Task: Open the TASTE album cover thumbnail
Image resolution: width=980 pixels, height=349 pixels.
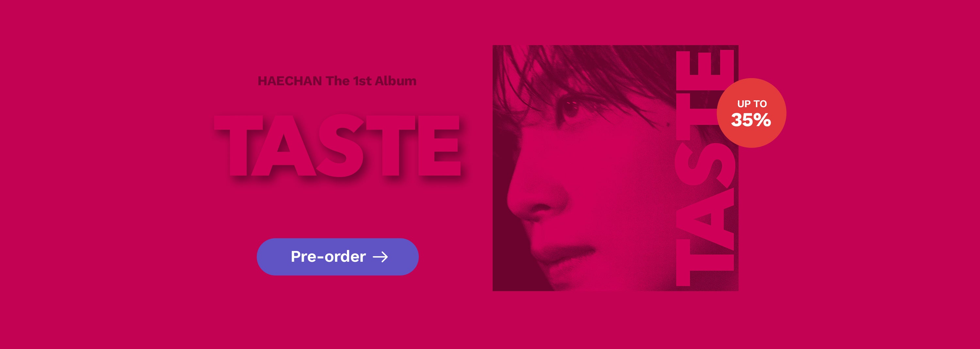Action: click(615, 168)
